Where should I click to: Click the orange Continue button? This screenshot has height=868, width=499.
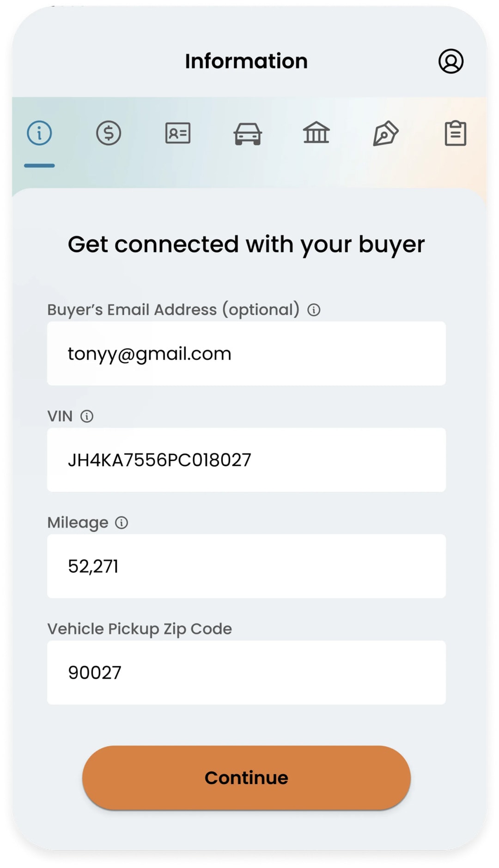[246, 778]
